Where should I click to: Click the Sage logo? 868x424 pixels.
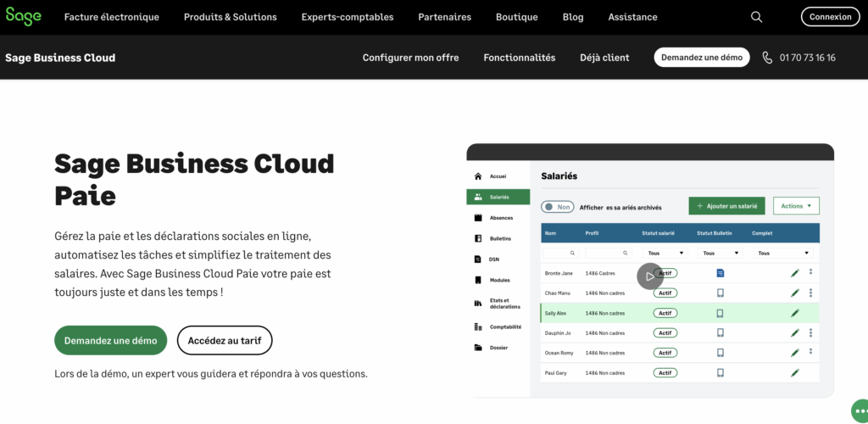23,17
